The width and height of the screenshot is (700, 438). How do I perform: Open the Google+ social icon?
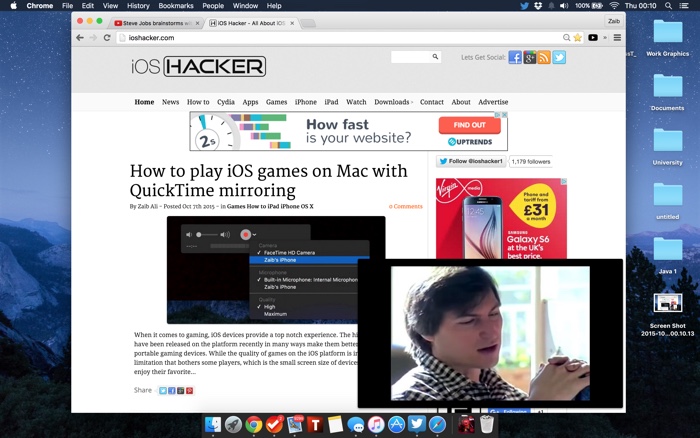(529, 57)
